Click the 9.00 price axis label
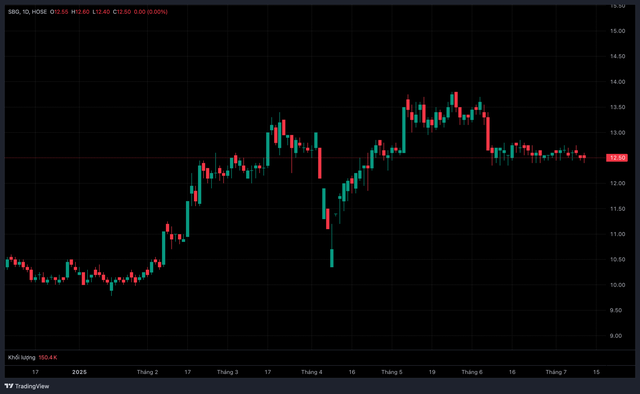Screen dimensions: 640x394 coord(616,336)
